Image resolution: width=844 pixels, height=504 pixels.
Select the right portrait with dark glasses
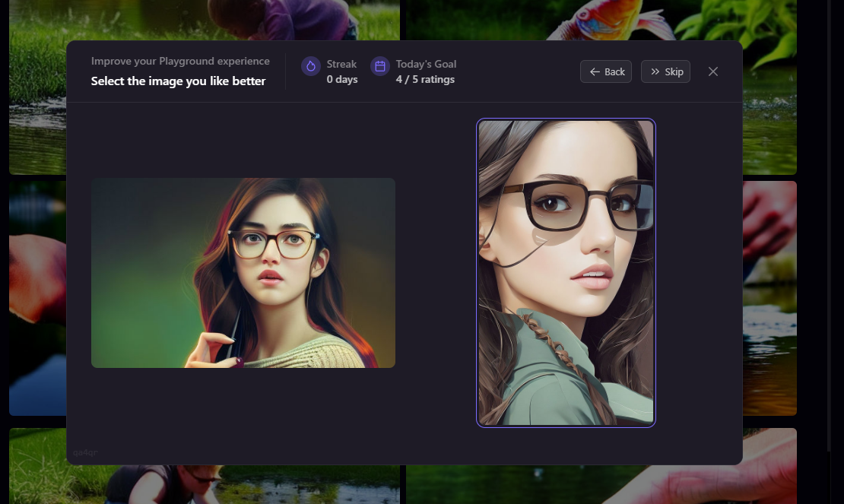tap(566, 273)
